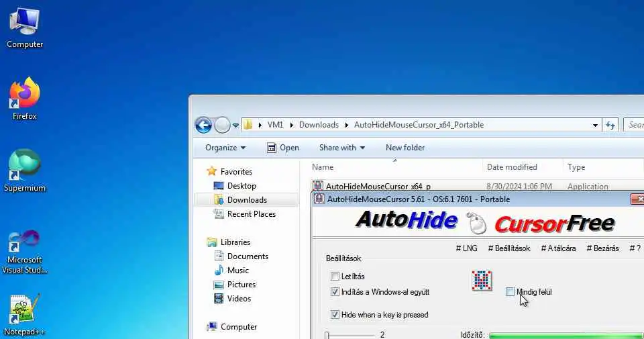
Task: Refresh the Explorer folder view
Action: [x=610, y=126]
